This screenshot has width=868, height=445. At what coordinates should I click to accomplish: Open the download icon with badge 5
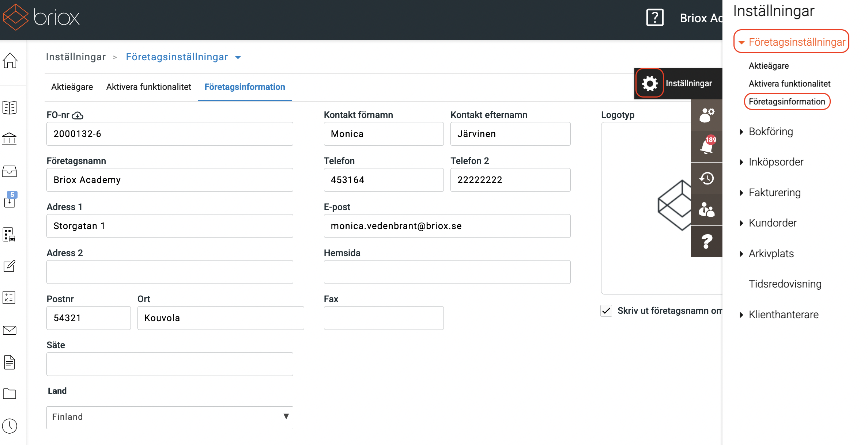tap(10, 200)
